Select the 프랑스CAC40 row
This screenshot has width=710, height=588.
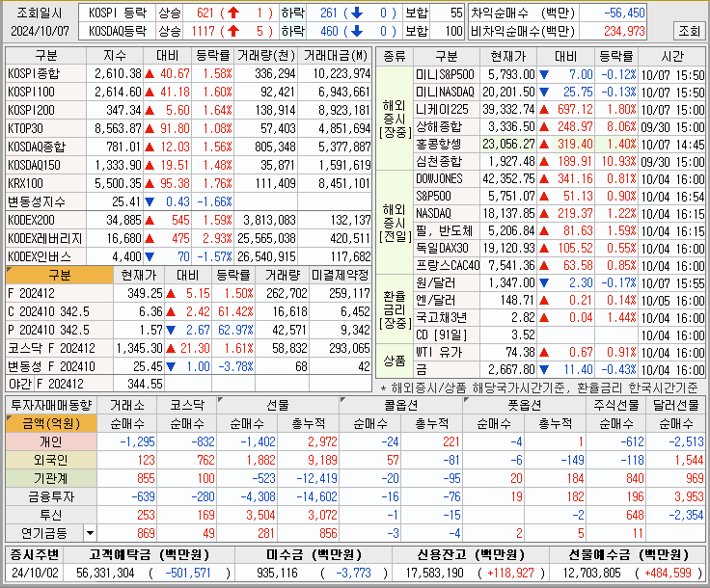tap(560, 265)
